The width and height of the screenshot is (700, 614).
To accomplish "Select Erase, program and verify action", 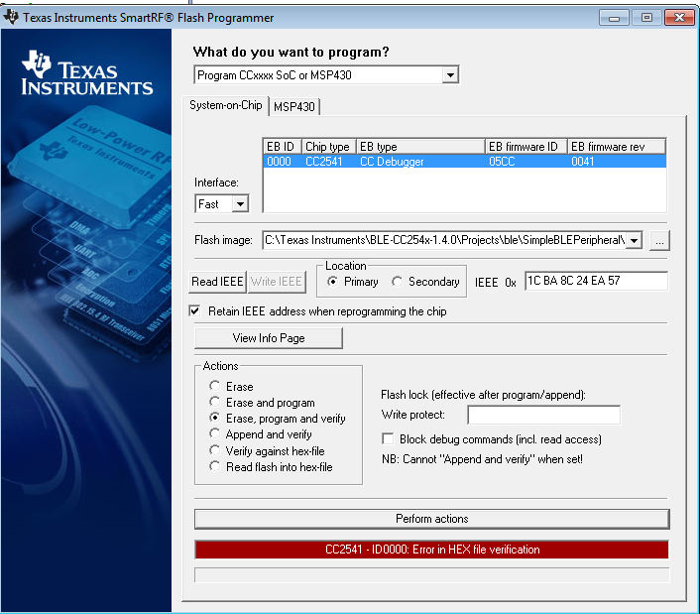I will [215, 418].
